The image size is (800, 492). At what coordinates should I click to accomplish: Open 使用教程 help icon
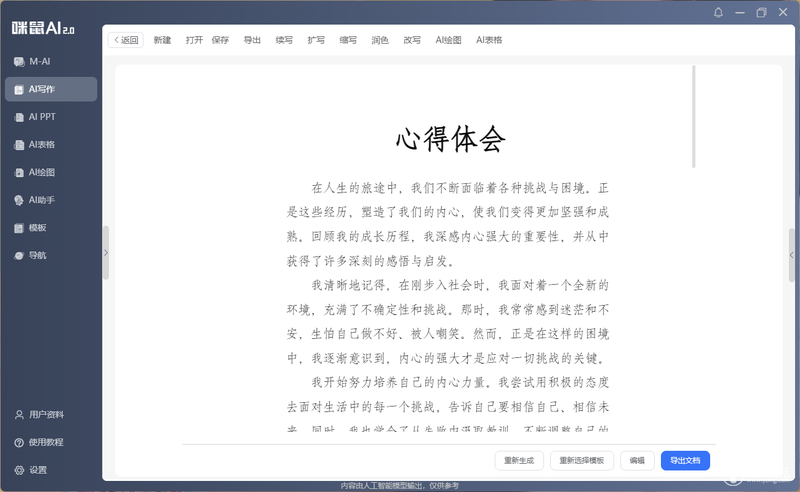19,442
